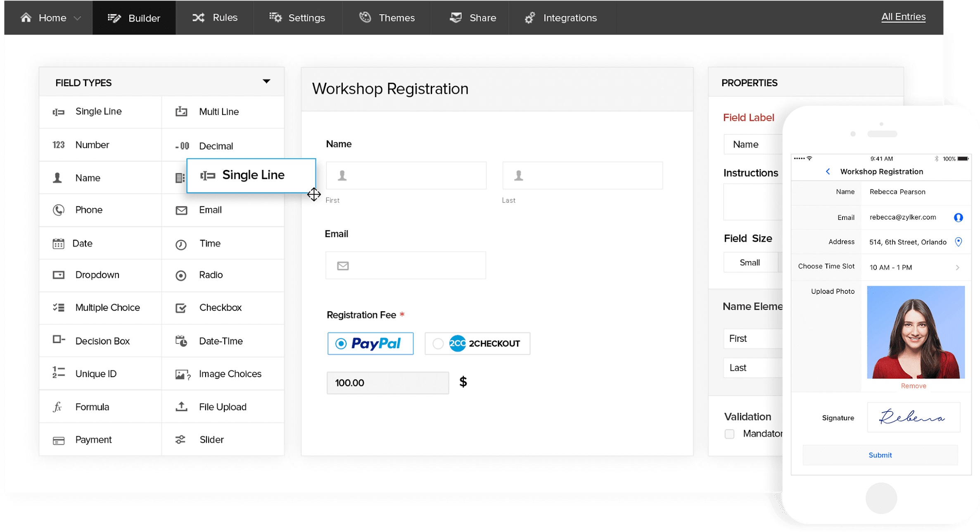This screenshot has height=532, width=980.
Task: Select the Unique ID field icon
Action: click(x=58, y=372)
